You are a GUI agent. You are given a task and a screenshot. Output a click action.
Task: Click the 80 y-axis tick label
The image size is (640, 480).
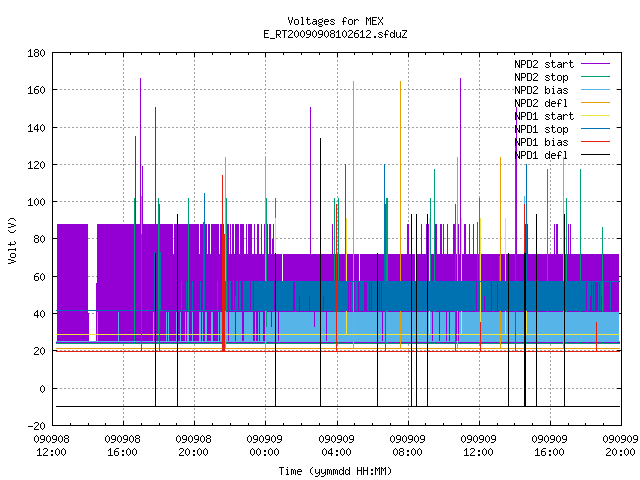coord(39,239)
